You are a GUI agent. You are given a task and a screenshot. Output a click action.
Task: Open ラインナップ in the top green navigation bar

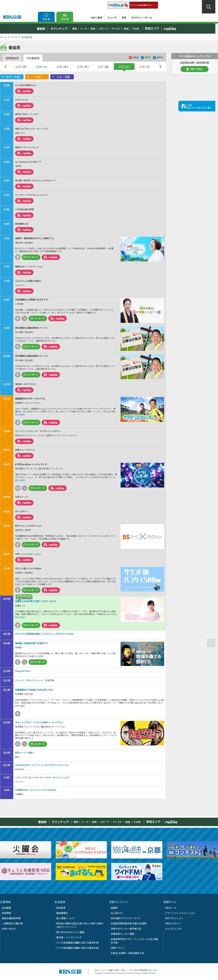59,29
